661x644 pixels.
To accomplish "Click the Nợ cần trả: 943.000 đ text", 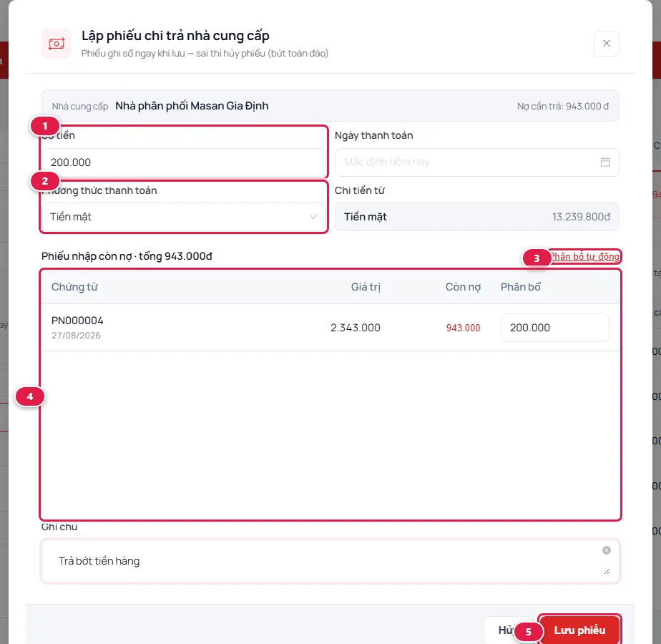I will coord(563,107).
